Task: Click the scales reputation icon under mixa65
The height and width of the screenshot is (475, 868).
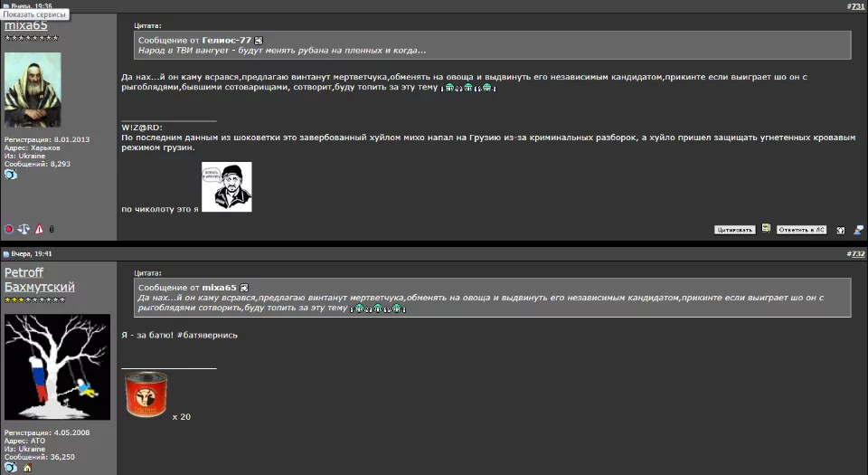Action: coord(24,229)
